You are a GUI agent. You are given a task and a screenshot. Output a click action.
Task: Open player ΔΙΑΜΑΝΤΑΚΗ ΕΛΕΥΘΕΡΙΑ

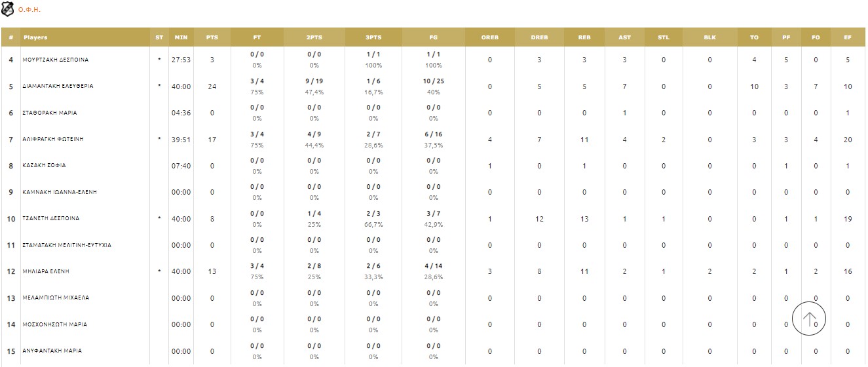(x=58, y=87)
